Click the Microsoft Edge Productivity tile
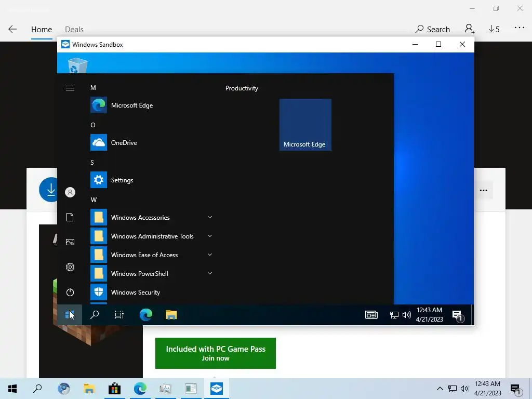 305,125
